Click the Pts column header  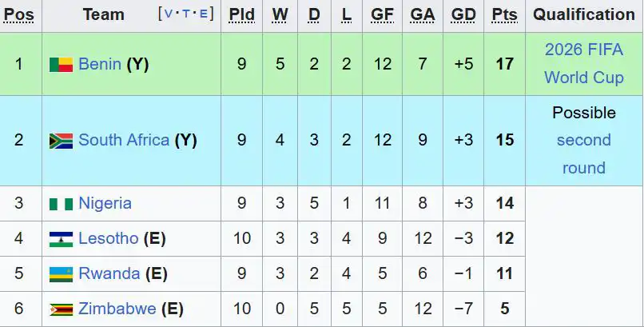[504, 14]
